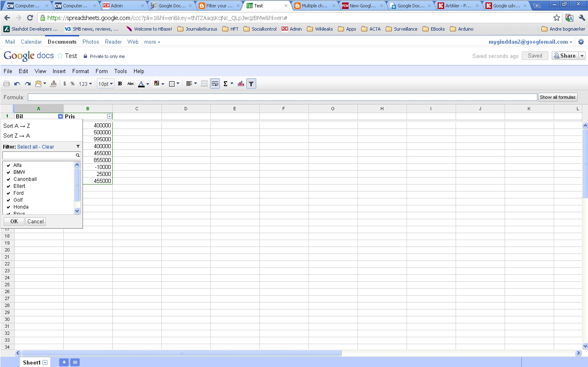
Task: Toggle wrap text in the toolbar
Action: pyautogui.click(x=215, y=84)
